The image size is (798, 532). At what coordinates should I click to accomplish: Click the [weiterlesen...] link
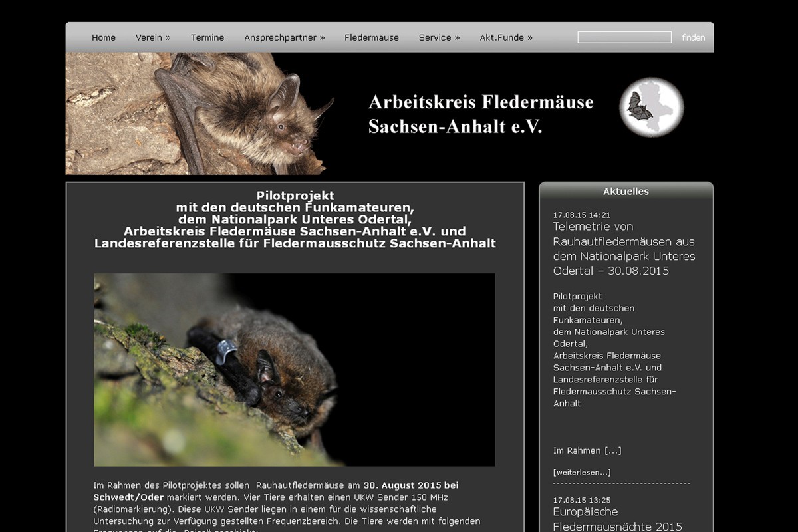582,473
